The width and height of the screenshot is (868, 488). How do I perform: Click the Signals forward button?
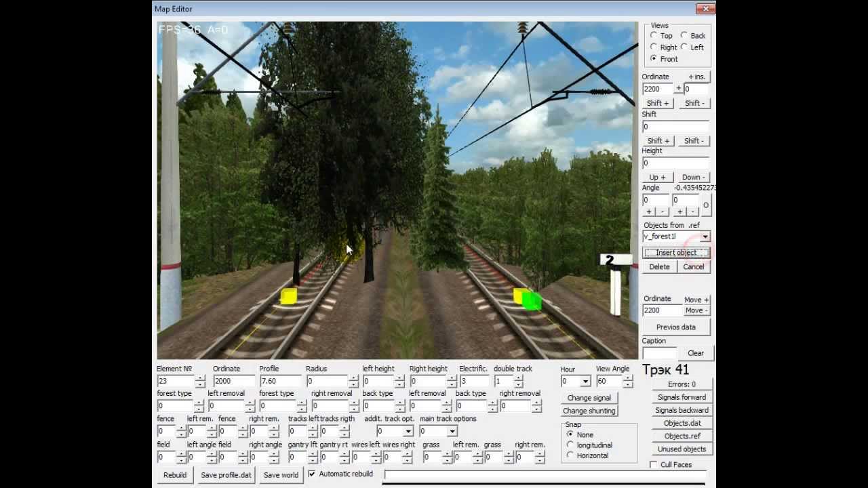682,397
